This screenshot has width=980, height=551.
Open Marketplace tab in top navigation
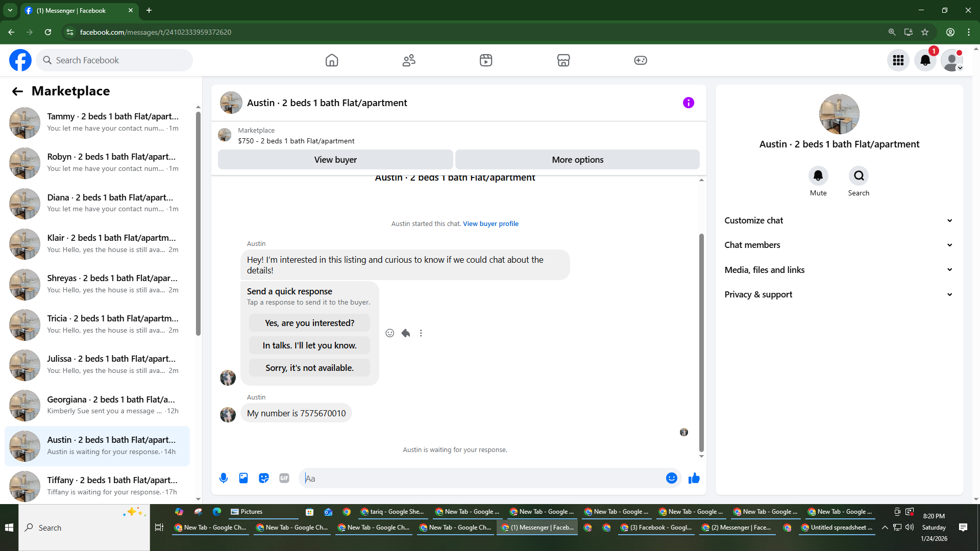(x=563, y=60)
